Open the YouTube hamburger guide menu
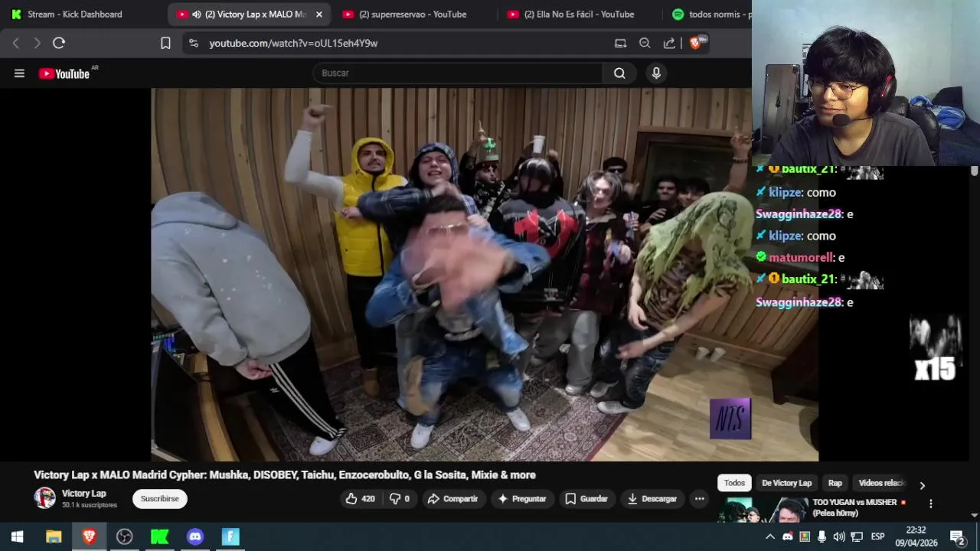Image resolution: width=980 pixels, height=551 pixels. 19,73
